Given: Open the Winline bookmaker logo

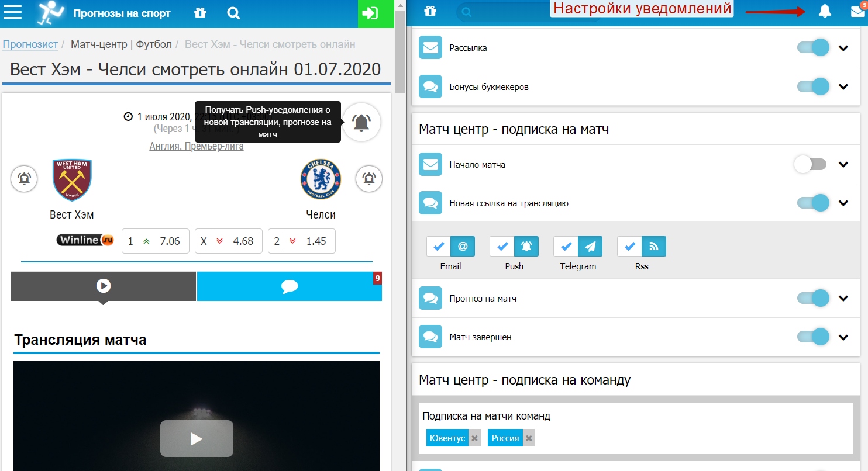Looking at the screenshot, I should point(85,240).
